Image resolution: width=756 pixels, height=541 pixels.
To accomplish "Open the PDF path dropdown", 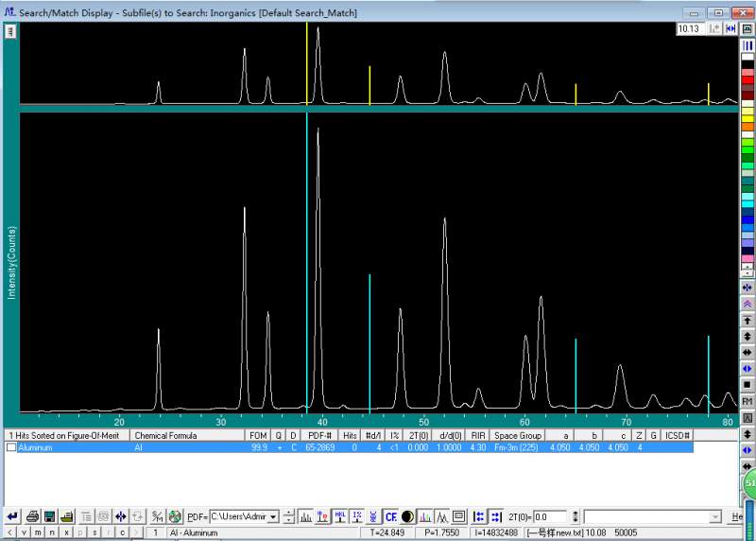I will (x=273, y=516).
